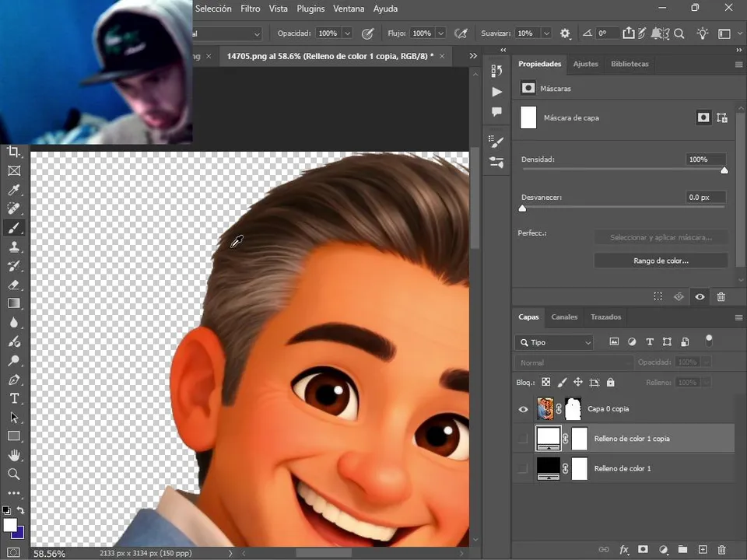Open the Ventana menu
The image size is (747, 560).
(349, 9)
